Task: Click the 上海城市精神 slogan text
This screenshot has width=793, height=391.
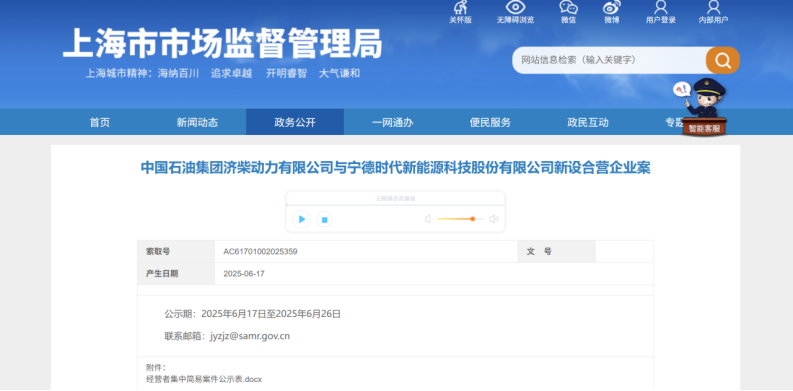Action: point(223,73)
